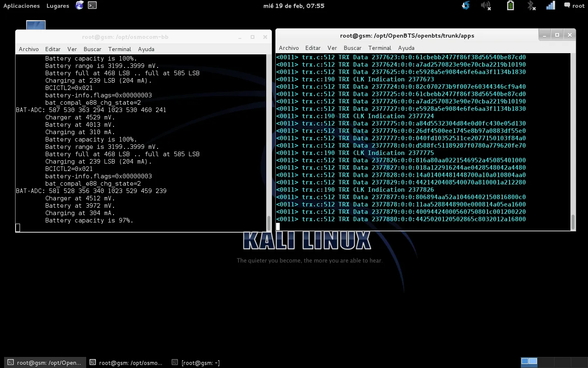
Task: Select the second workspace in switcher
Action: (546, 362)
